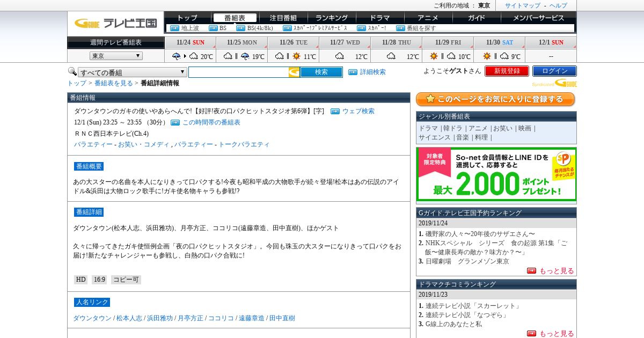Click the コピー可 badge

click(126, 280)
